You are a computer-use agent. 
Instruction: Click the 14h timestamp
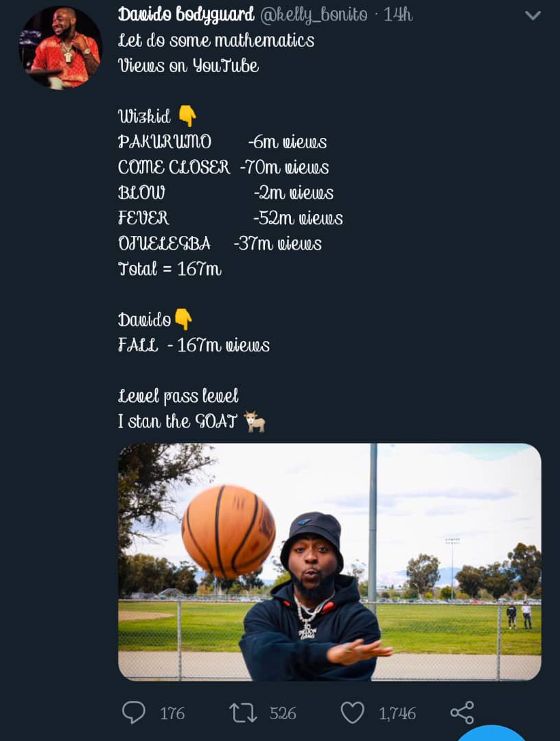pos(398,14)
